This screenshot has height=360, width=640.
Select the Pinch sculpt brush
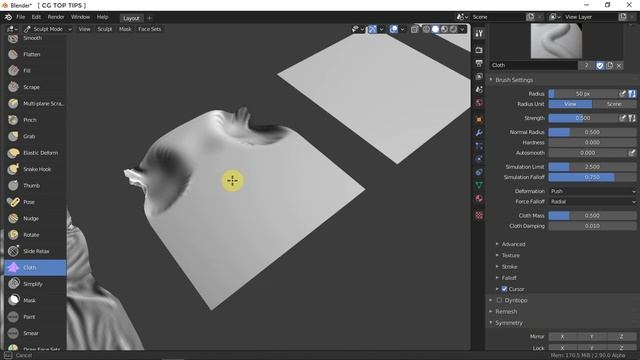[35, 120]
